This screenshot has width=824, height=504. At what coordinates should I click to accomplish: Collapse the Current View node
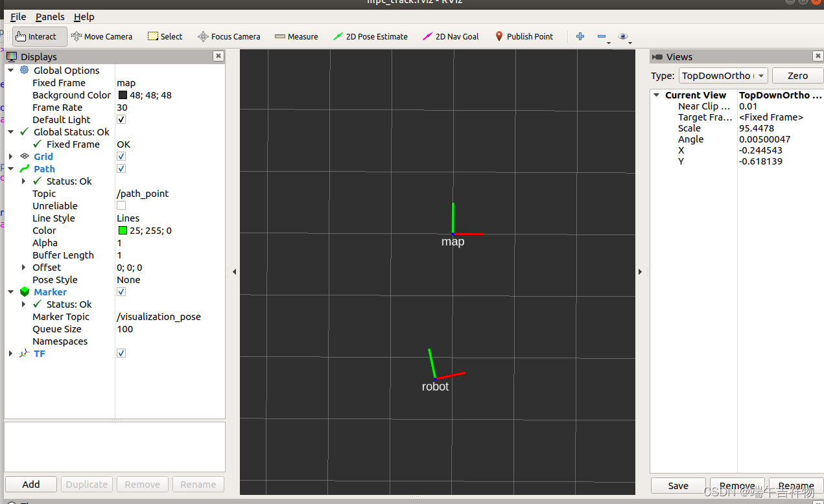point(657,95)
